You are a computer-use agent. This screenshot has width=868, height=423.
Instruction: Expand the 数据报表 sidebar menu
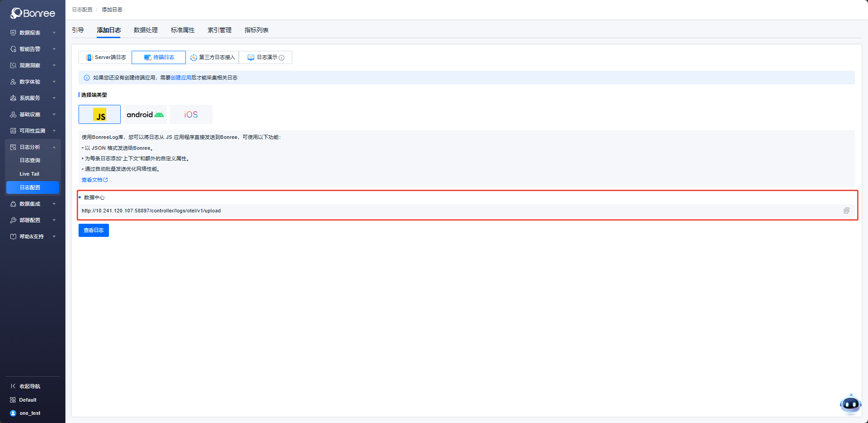33,33
